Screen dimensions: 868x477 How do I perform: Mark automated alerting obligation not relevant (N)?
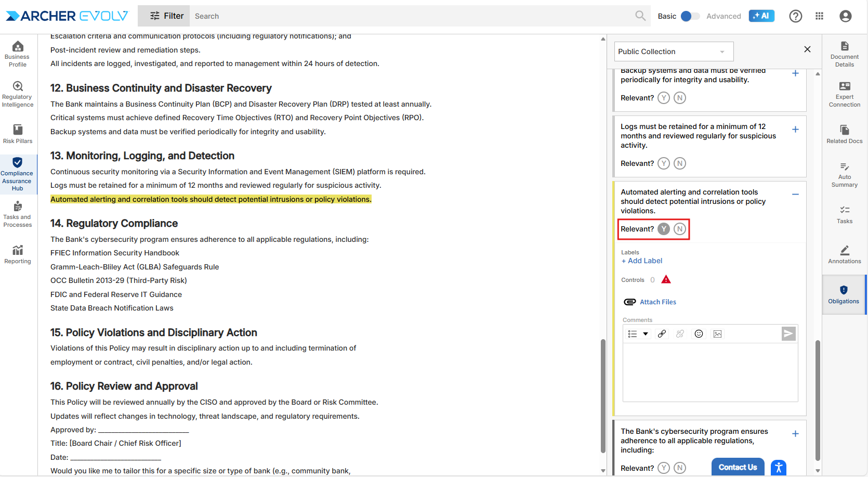(x=680, y=229)
